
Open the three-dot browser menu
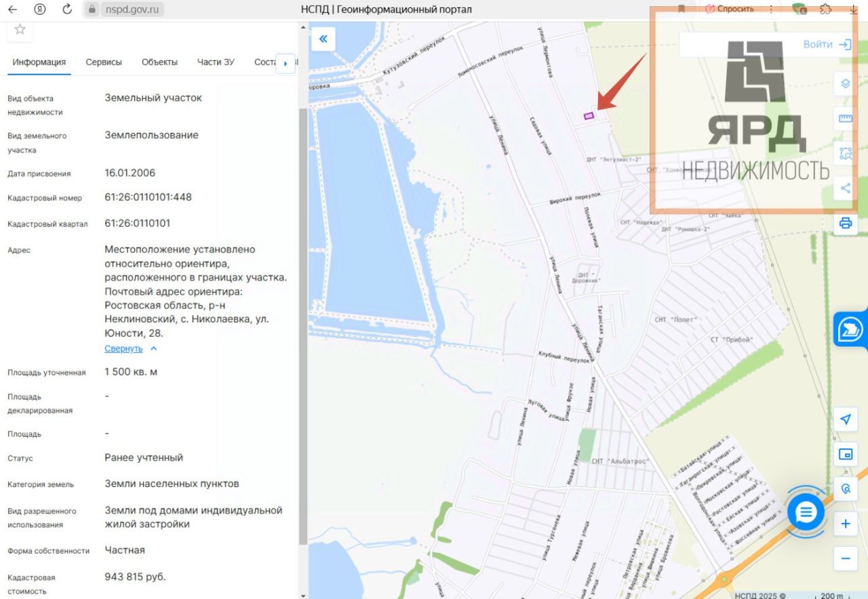[x=772, y=9]
